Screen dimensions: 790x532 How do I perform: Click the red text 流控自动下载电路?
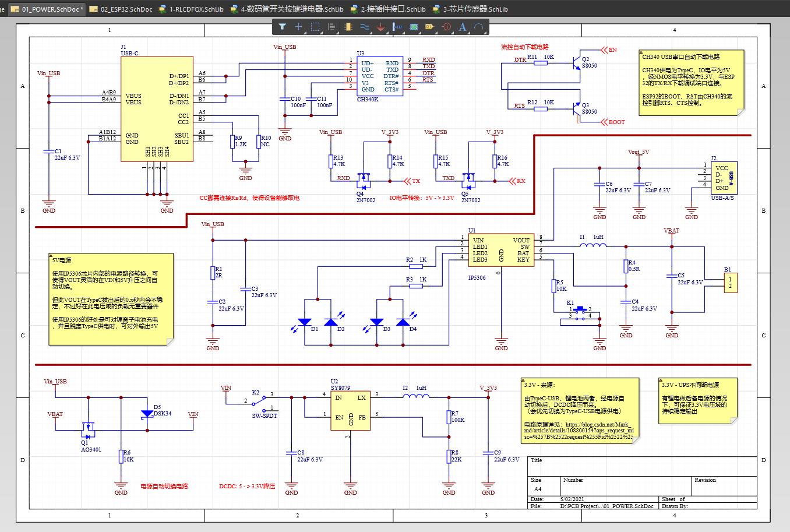click(x=525, y=47)
